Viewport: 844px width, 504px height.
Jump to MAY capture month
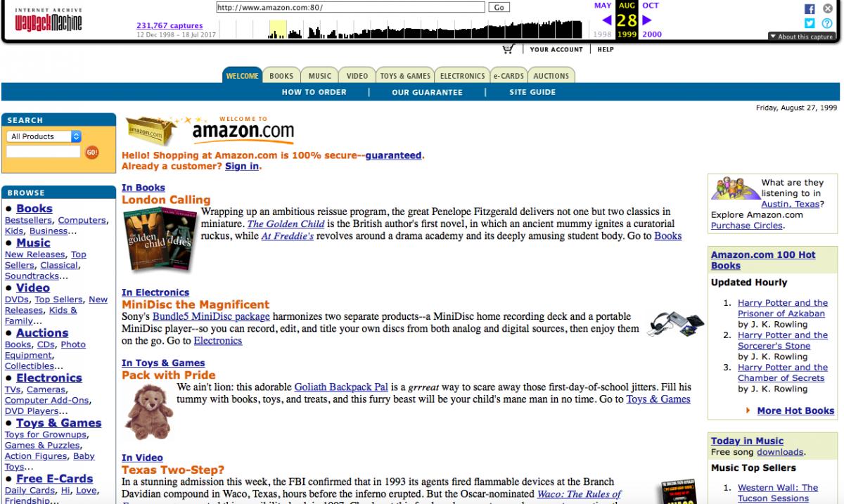603,6
